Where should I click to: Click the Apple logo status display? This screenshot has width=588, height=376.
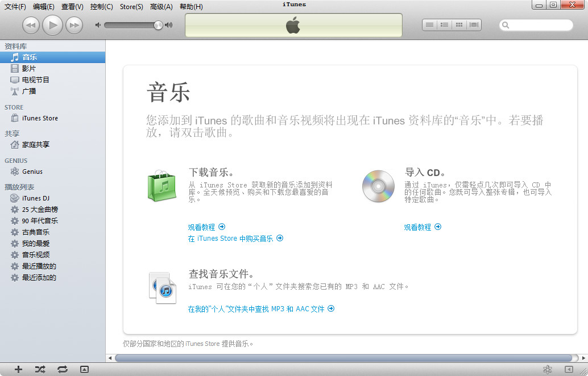(x=293, y=26)
